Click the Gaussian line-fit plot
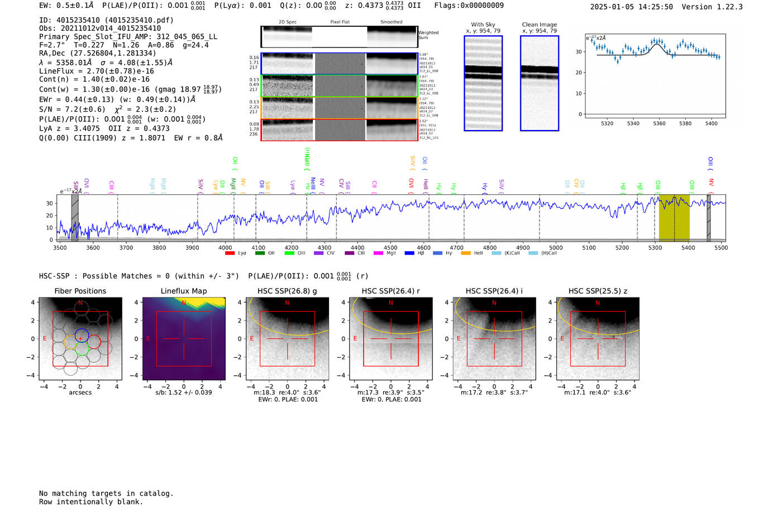Image resolution: width=782 pixels, height=532 pixels. click(x=655, y=76)
